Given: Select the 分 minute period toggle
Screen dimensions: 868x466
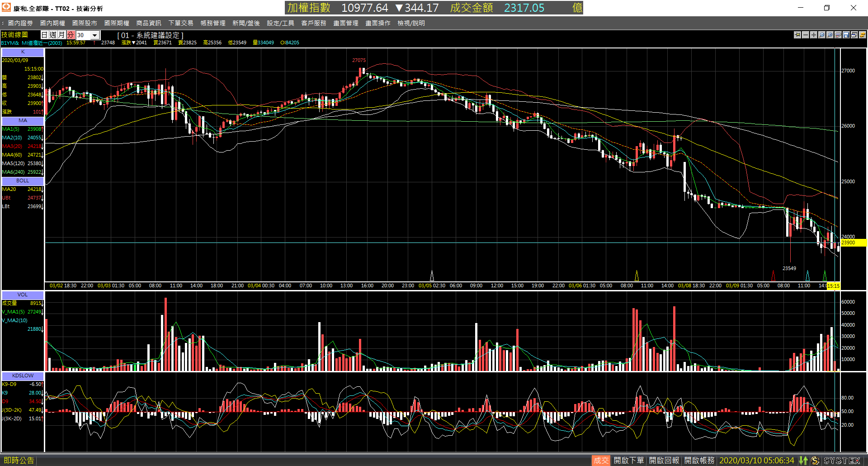Looking at the screenshot, I should pos(71,35).
